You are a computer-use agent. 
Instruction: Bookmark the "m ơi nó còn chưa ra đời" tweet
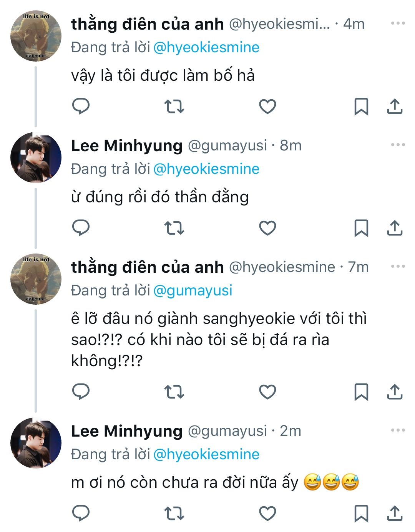coord(361,513)
